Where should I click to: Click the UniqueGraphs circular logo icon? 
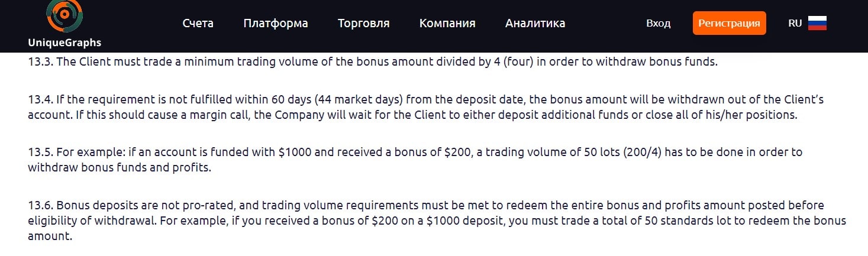tap(64, 16)
